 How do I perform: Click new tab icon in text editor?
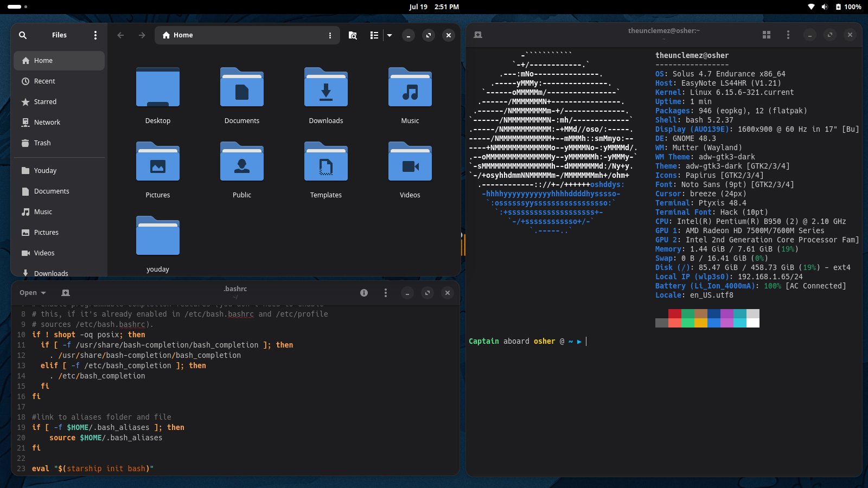66,293
